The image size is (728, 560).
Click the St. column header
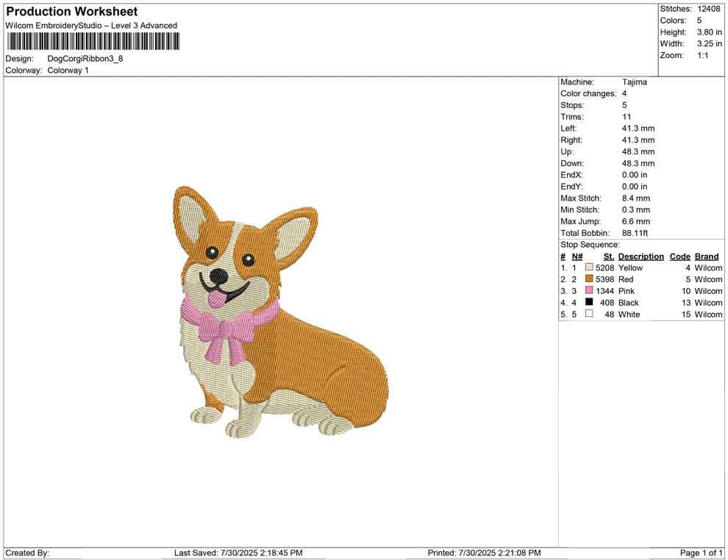click(608, 256)
